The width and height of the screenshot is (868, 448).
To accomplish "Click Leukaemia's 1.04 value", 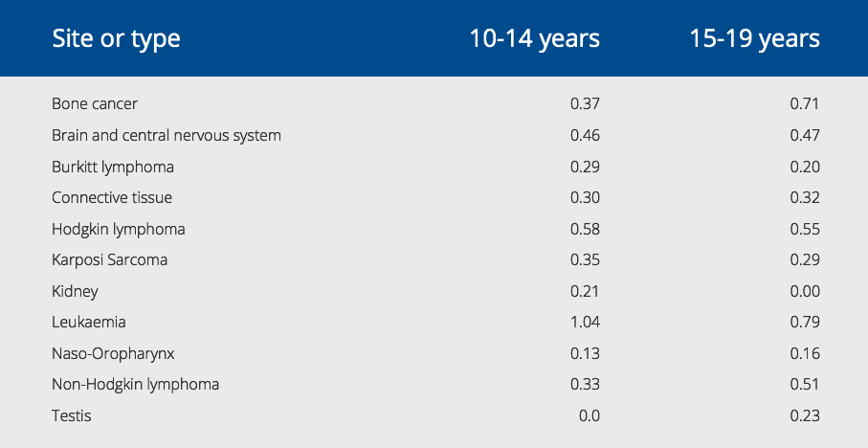I will 585,323.
